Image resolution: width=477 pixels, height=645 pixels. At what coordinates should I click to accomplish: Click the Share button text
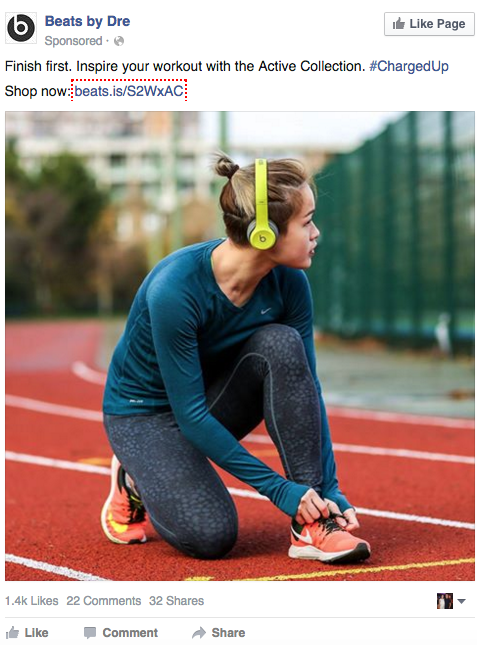(x=228, y=633)
